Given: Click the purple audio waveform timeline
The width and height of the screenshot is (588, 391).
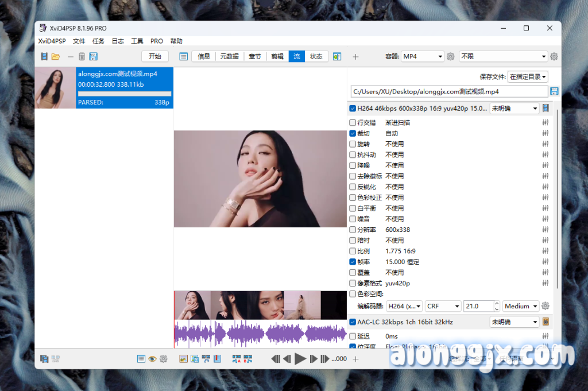Looking at the screenshot, I should click(260, 334).
